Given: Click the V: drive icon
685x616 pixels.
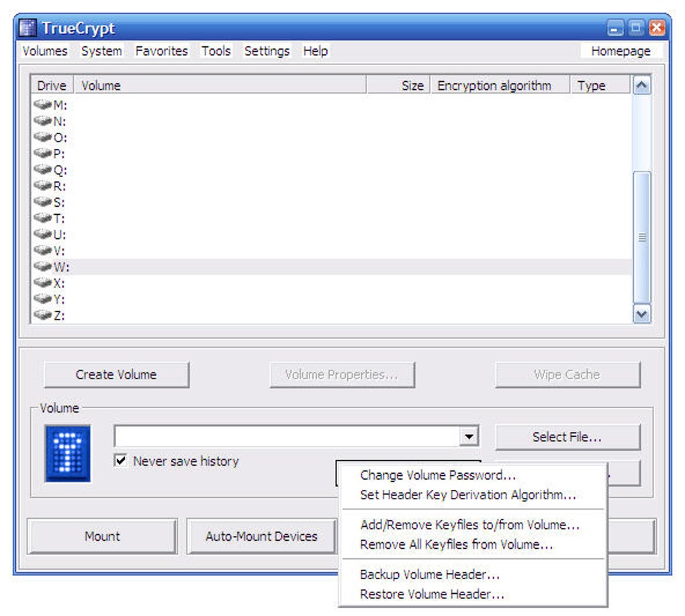Looking at the screenshot, I should 42,250.
